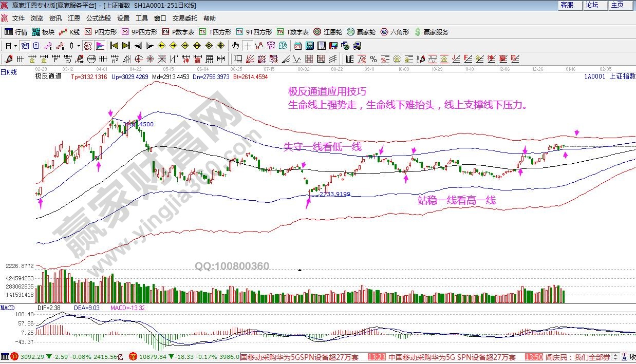Expand the candlestick type dropdown arrow
636x364 pixels.
click(x=79, y=46)
